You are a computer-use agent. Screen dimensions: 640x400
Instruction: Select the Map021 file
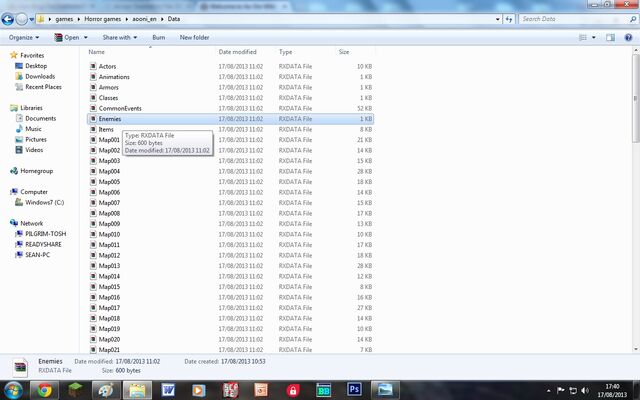(109, 350)
